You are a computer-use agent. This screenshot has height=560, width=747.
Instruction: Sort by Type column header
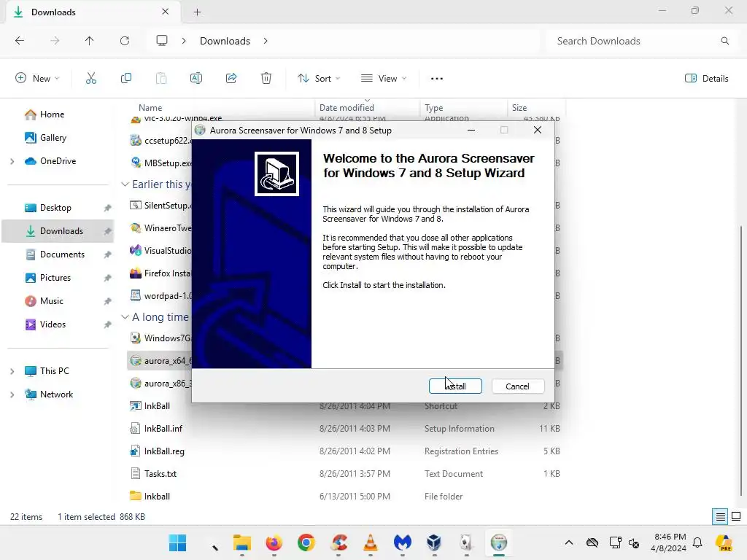point(433,108)
